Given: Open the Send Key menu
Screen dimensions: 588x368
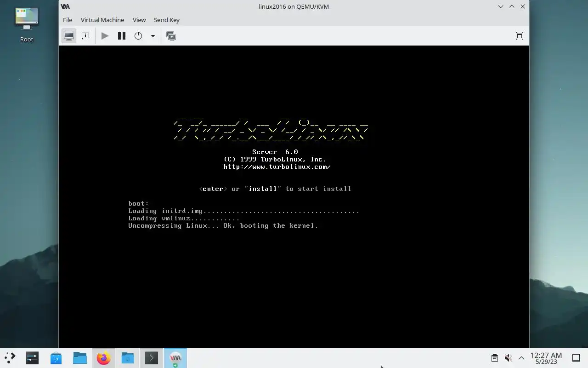Looking at the screenshot, I should tap(167, 20).
